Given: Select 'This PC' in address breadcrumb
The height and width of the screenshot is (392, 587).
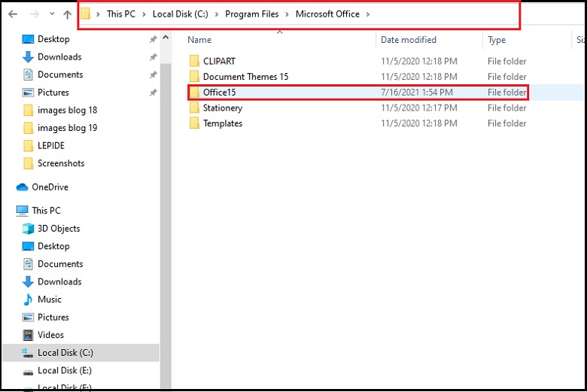Looking at the screenshot, I should click(121, 14).
